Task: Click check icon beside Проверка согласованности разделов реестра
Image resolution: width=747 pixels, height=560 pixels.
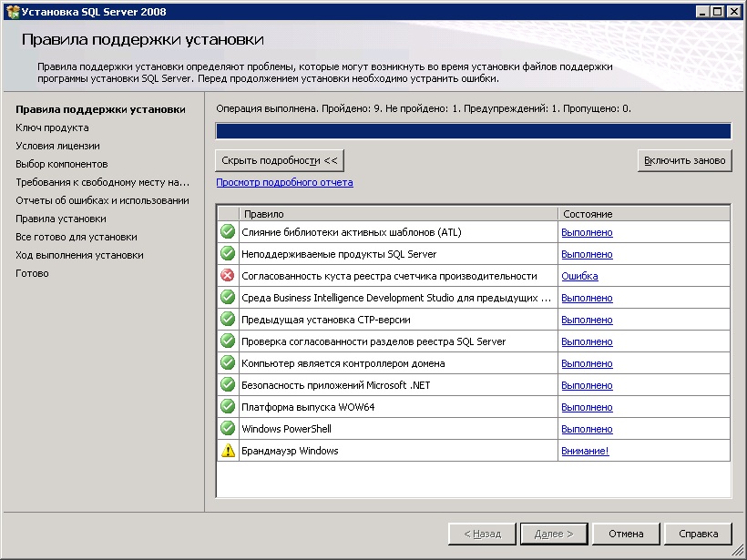Action: point(228,341)
